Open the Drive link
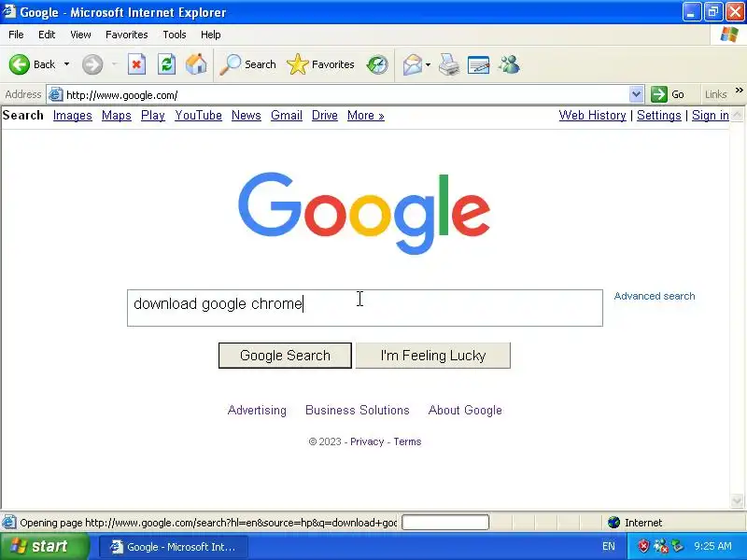 [x=324, y=115]
